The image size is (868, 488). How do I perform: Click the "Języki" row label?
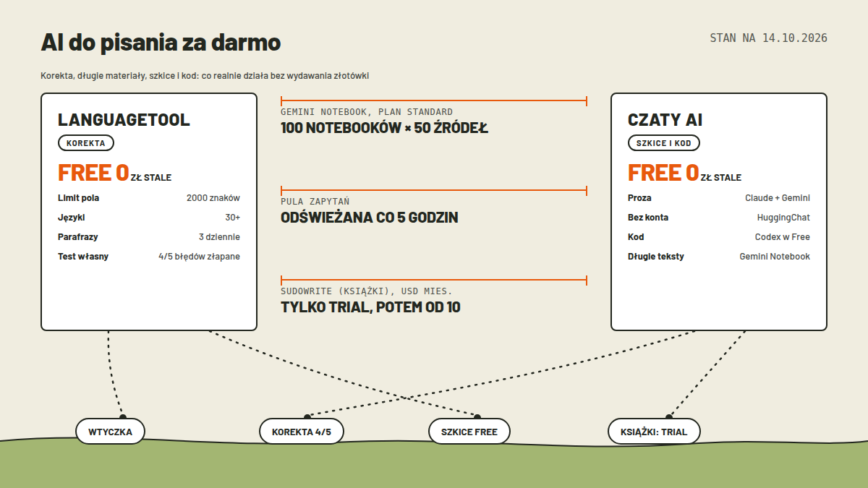[72, 217]
